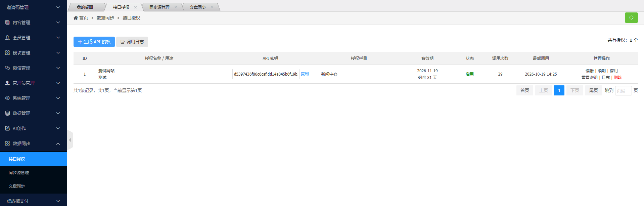The image size is (644, 206).
Task: Close the 文章同步 tab
Action: [212, 7]
